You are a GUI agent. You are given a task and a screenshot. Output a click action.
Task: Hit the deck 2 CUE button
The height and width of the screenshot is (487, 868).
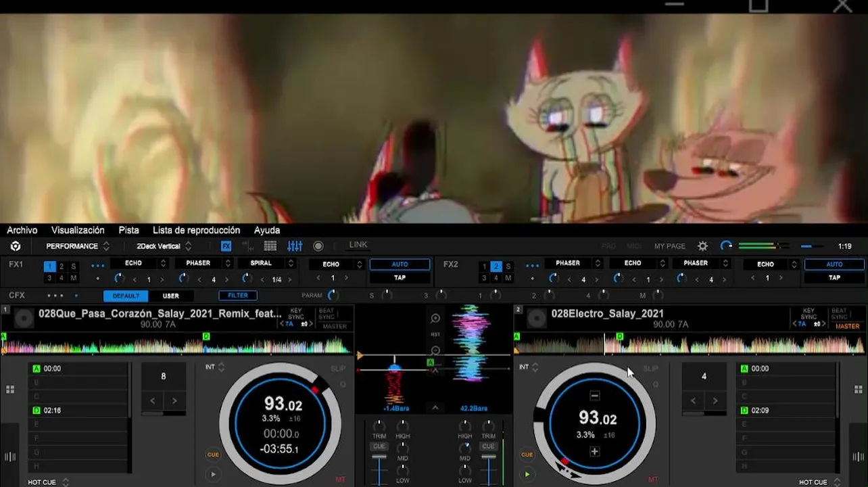[x=527, y=455]
